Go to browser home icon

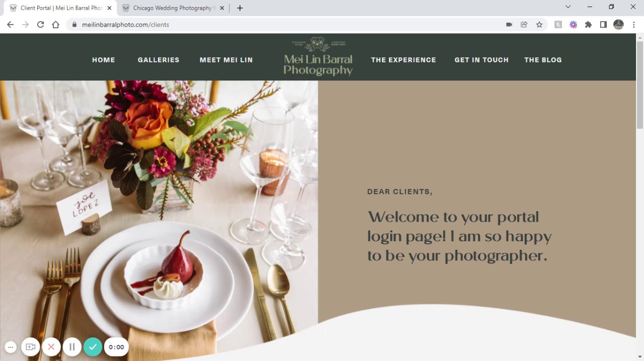55,24
